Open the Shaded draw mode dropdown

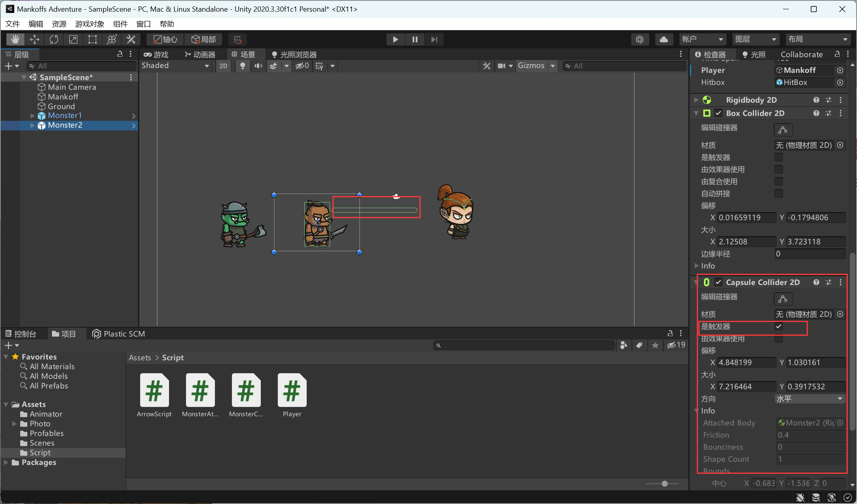[x=175, y=66]
